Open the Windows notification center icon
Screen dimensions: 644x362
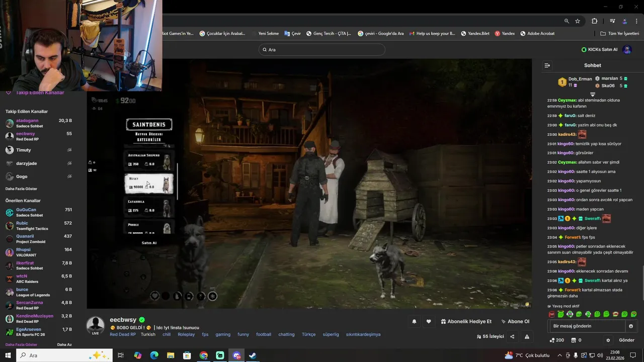click(x=633, y=355)
